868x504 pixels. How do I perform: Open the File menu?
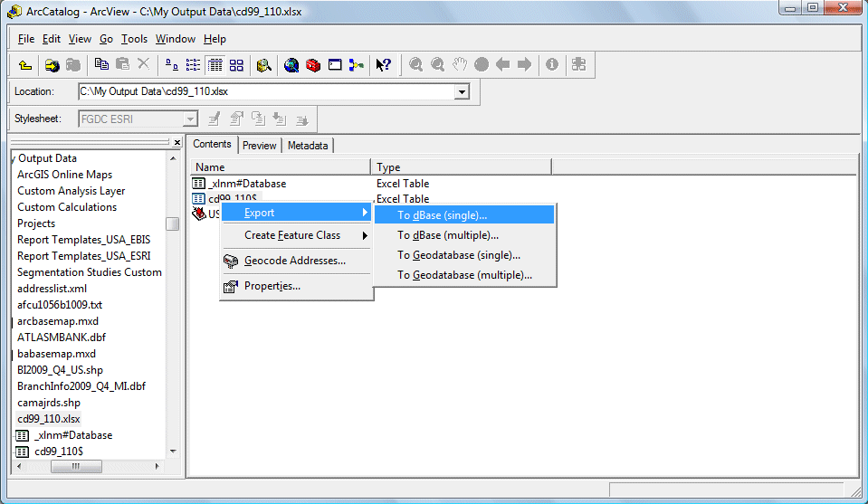tap(26, 39)
